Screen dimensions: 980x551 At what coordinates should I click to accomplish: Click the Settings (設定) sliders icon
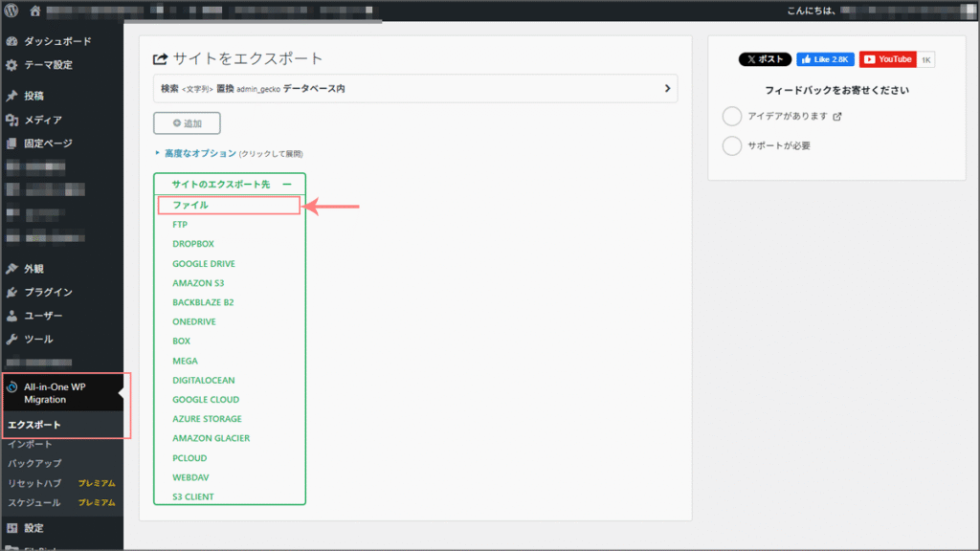click(x=11, y=528)
